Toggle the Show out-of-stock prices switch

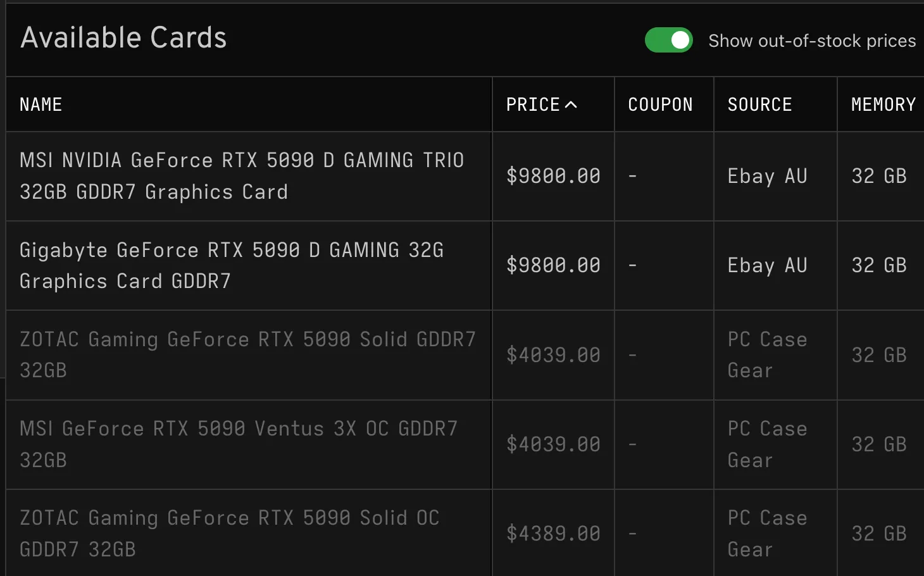click(668, 40)
